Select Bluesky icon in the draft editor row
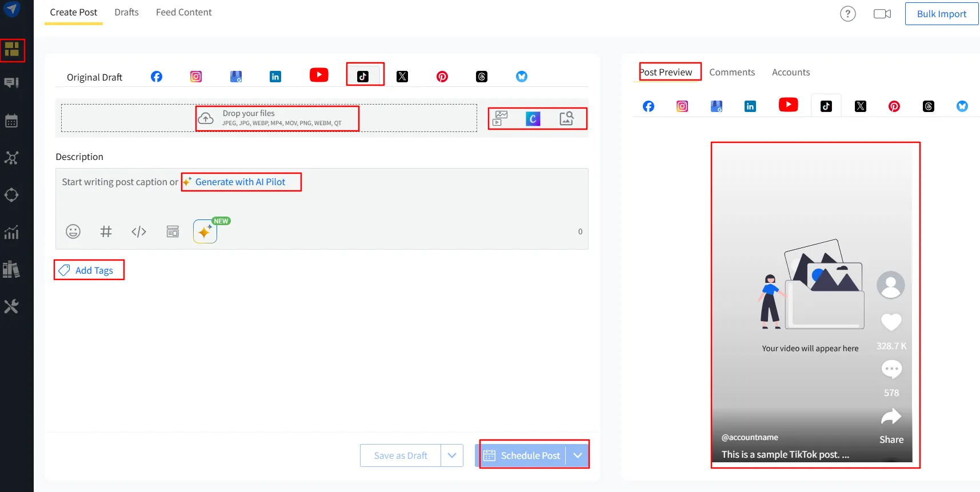The height and width of the screenshot is (492, 980). click(x=522, y=77)
